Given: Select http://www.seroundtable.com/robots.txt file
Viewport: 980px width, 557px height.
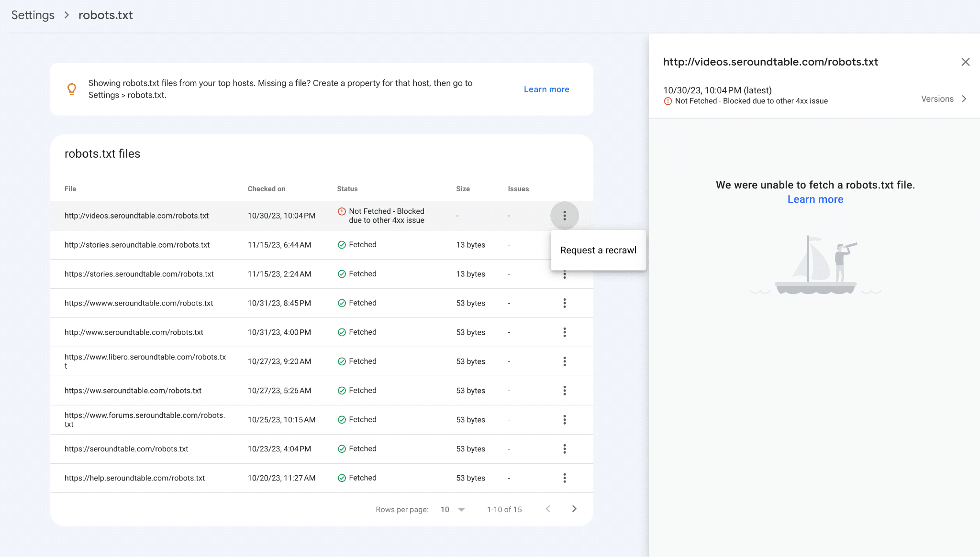Looking at the screenshot, I should coord(134,332).
